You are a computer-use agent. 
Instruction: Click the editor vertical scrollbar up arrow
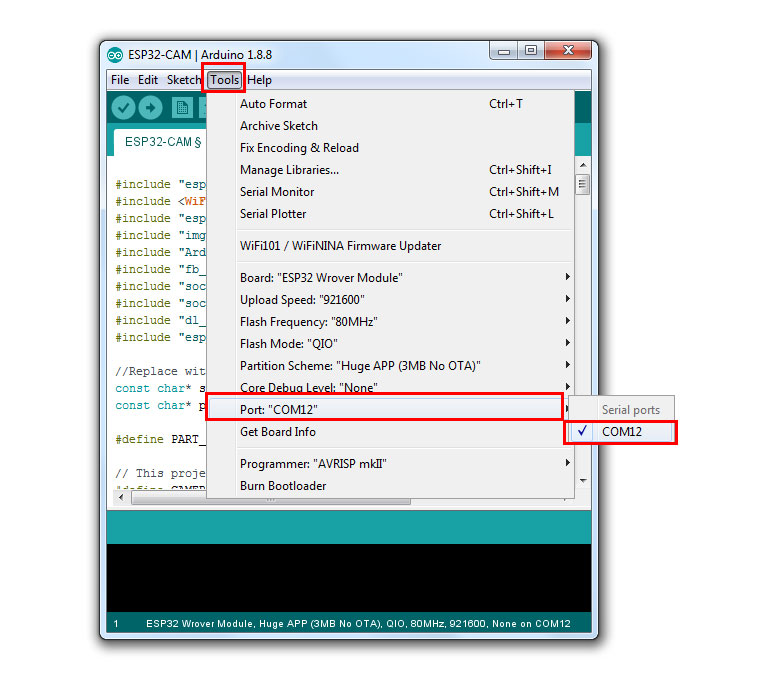(583, 165)
